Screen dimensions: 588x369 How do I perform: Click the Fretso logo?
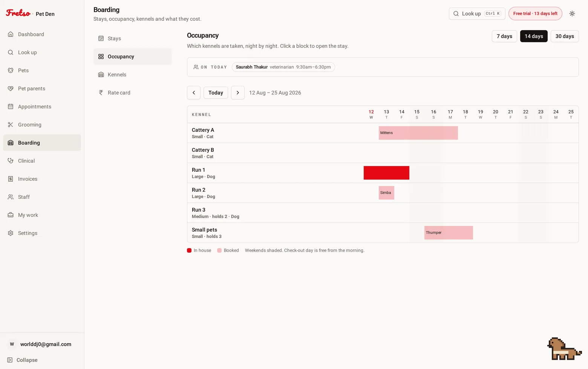pyautogui.click(x=18, y=13)
